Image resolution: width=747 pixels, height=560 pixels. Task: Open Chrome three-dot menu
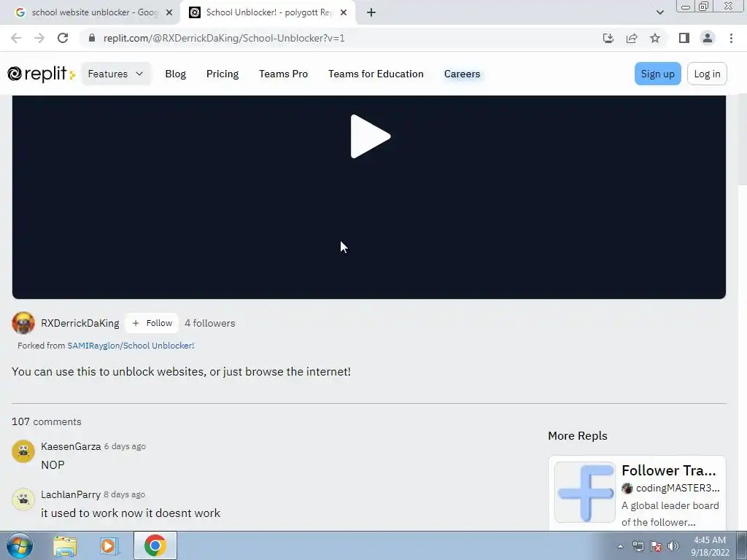pos(731,38)
